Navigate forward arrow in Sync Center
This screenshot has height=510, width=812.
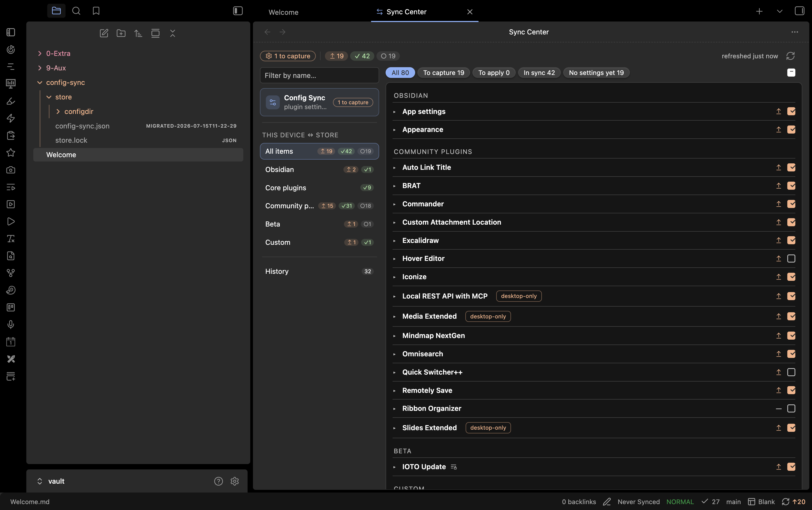click(x=282, y=32)
